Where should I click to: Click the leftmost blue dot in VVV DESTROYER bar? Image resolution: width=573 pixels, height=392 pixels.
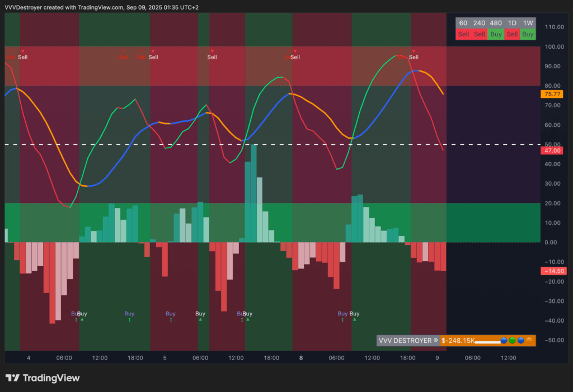tap(504, 341)
